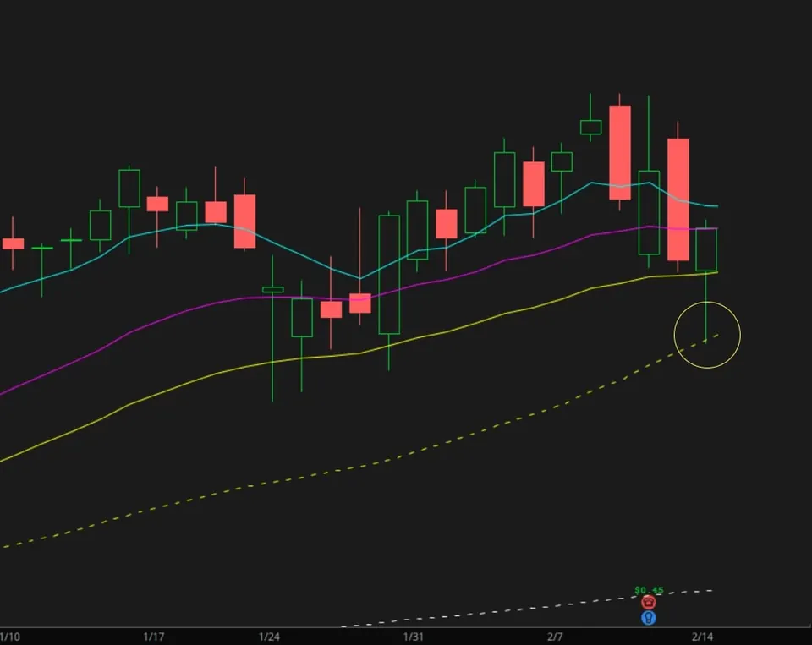
Task: Select the green $0.45 earnings value label
Action: tap(649, 590)
